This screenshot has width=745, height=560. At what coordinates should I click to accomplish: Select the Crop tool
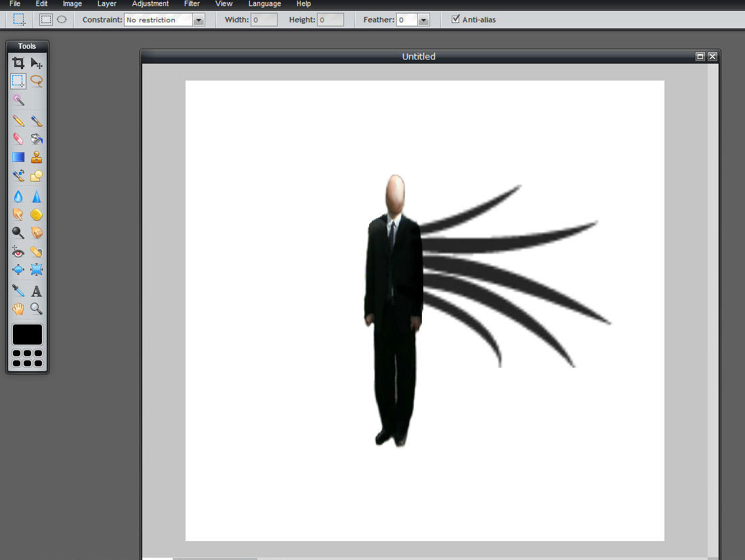pos(18,63)
